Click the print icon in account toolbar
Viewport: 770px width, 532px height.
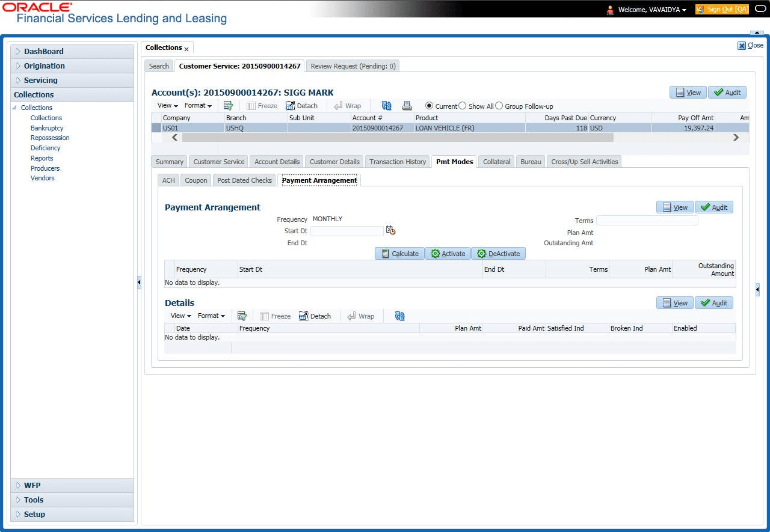coord(407,106)
